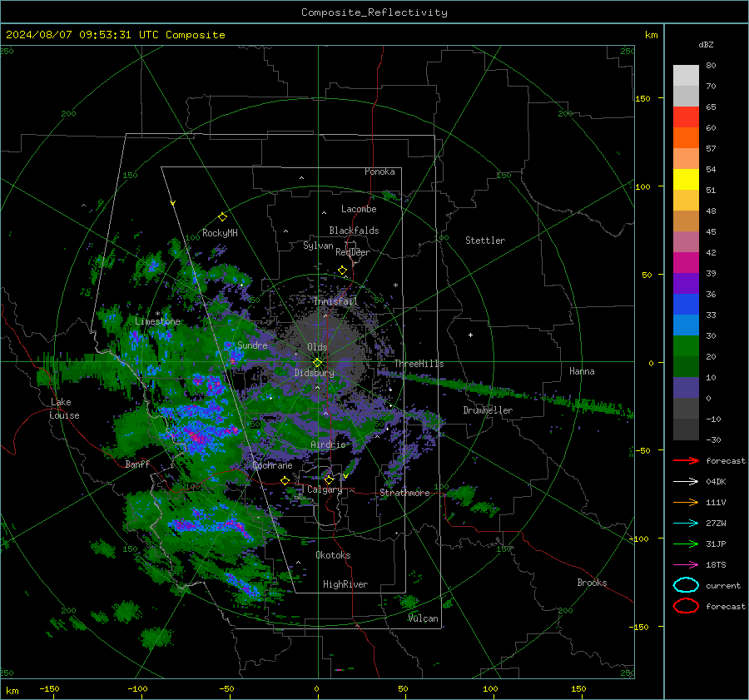Click the Didsbury city label
The image size is (749, 700).
(x=314, y=373)
